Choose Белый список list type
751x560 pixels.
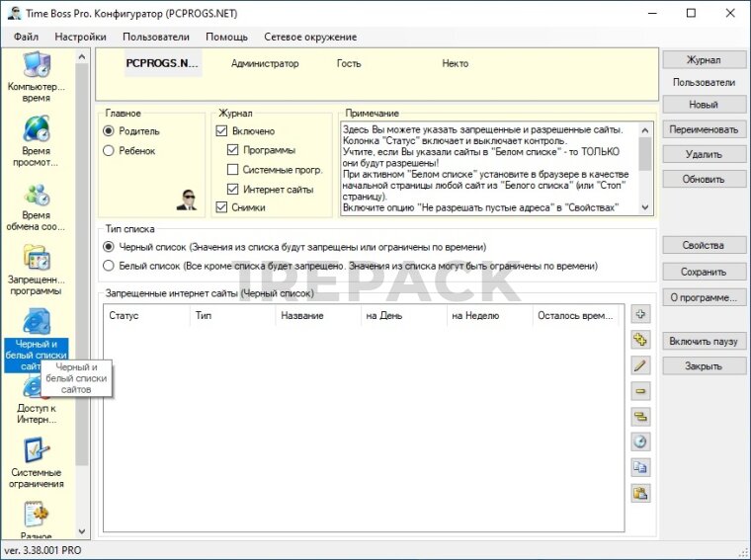pos(109,266)
